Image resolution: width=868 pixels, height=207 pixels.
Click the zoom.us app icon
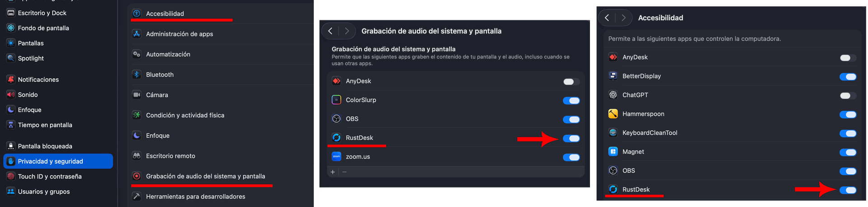(x=336, y=157)
